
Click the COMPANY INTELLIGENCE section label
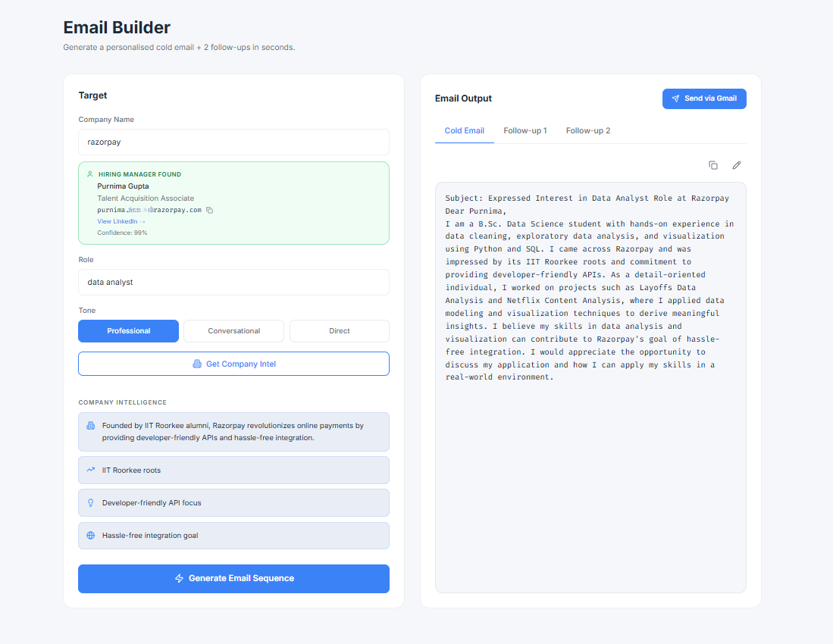coord(123,402)
